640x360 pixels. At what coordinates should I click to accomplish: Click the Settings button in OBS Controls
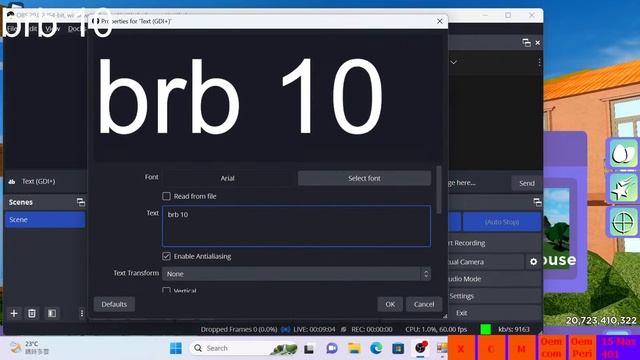coord(495,296)
